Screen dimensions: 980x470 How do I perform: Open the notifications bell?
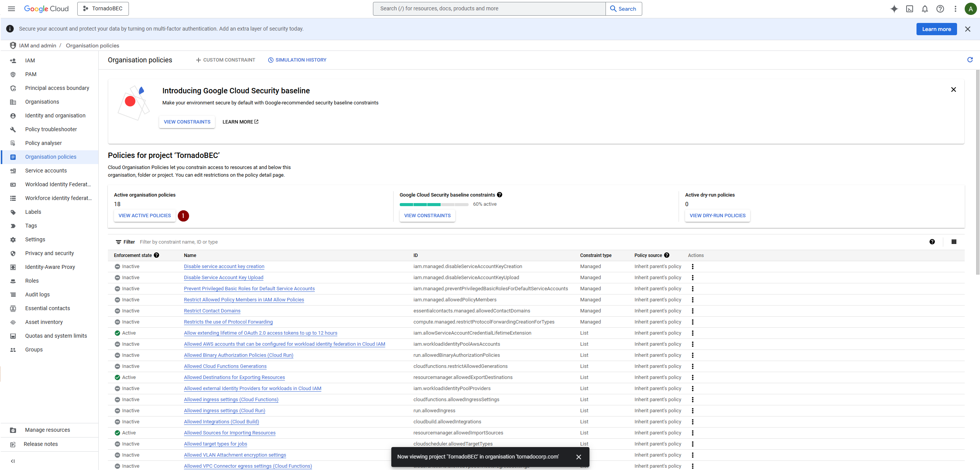tap(925, 9)
